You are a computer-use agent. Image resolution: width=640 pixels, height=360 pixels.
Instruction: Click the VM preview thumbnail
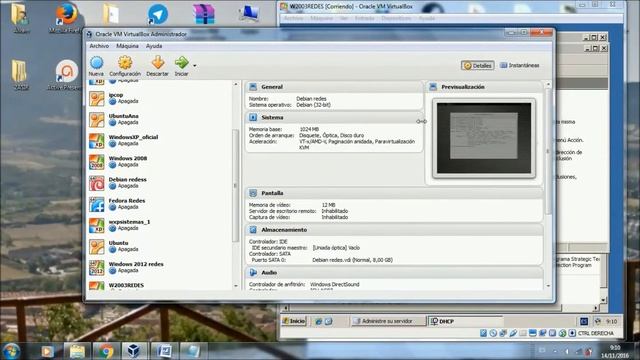click(x=484, y=138)
